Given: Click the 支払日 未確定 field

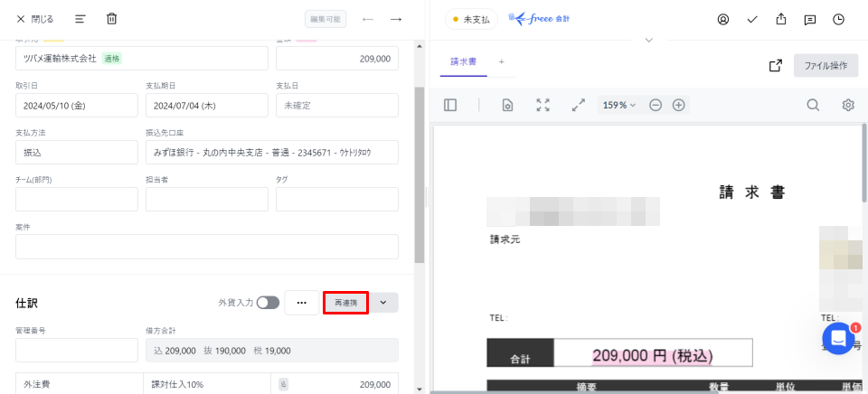Looking at the screenshot, I should tap(337, 105).
